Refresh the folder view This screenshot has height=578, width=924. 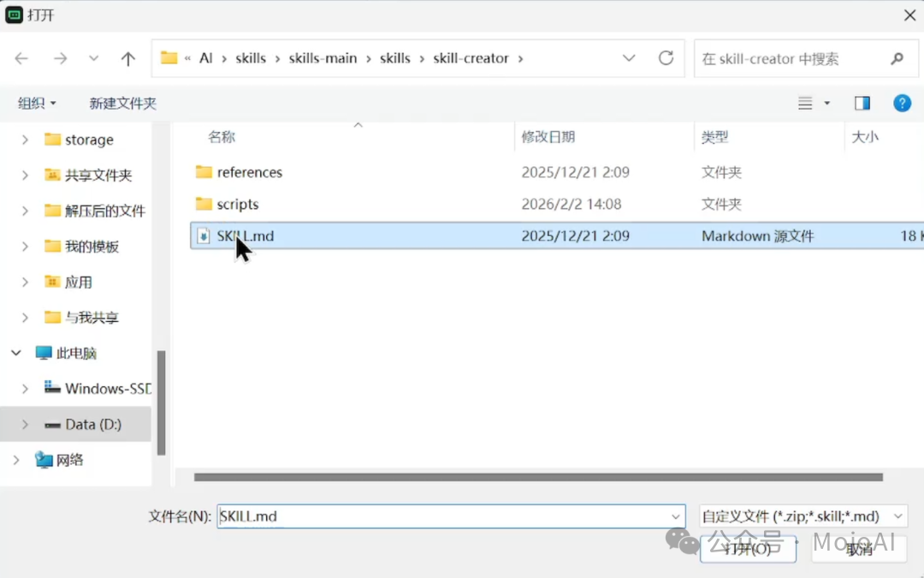[666, 58]
